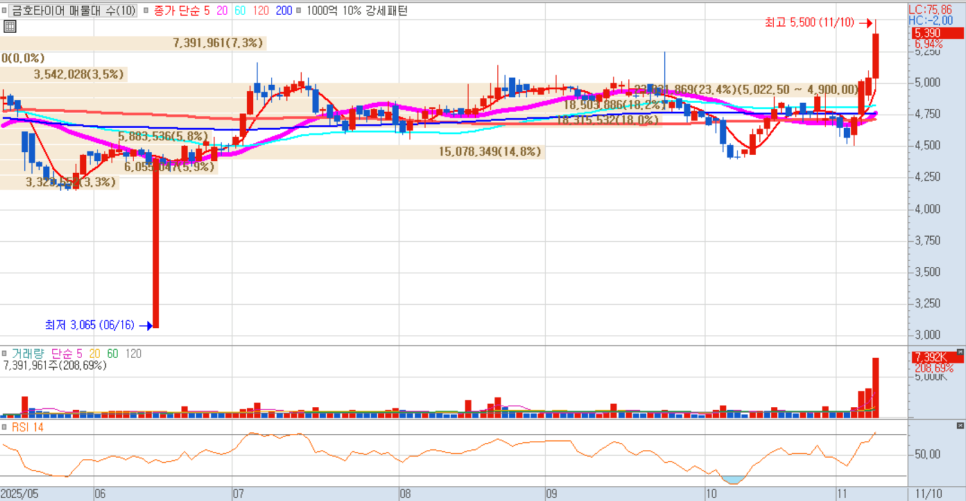This screenshot has height=501, width=966.
Task: Click the 3,542,028(3.5%) volume profile bar
Action: (x=63, y=75)
